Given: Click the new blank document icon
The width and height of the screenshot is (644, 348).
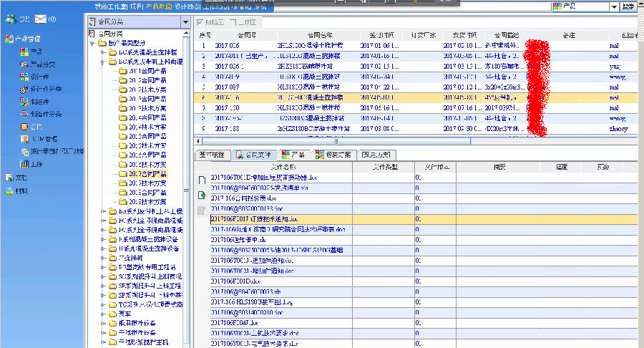Looking at the screenshot, I should pos(201,180).
